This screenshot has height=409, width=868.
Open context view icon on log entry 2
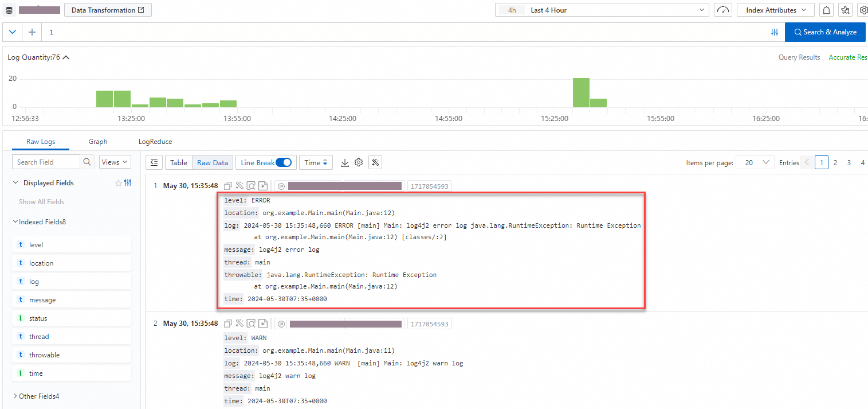(x=251, y=324)
